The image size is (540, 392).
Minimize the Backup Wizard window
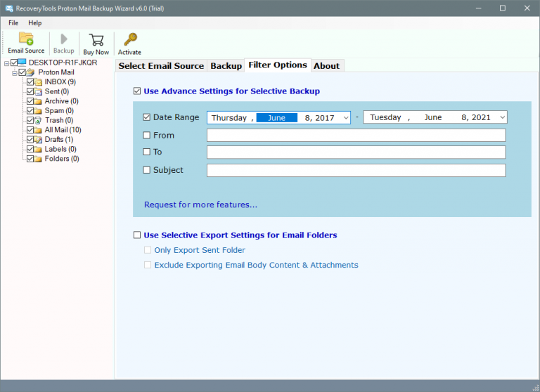point(478,8)
